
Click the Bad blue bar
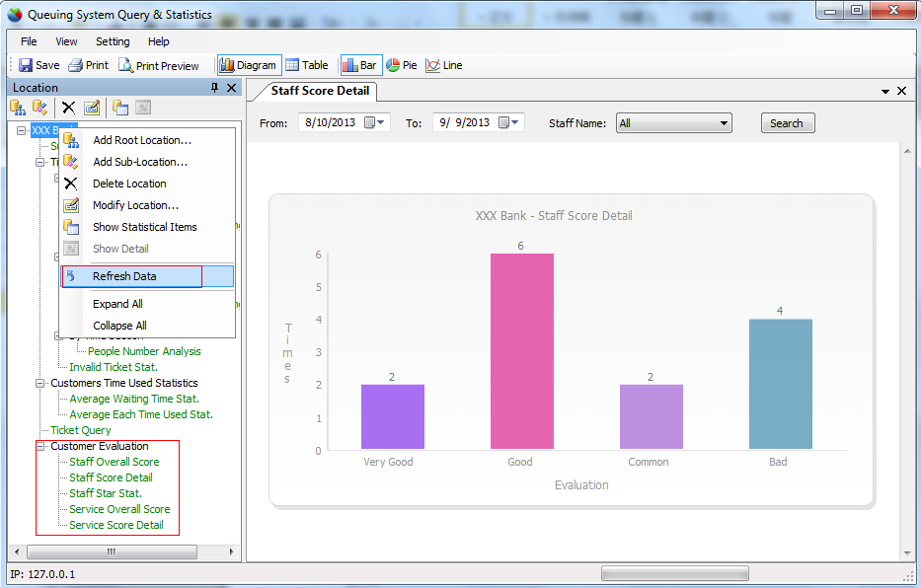[781, 384]
